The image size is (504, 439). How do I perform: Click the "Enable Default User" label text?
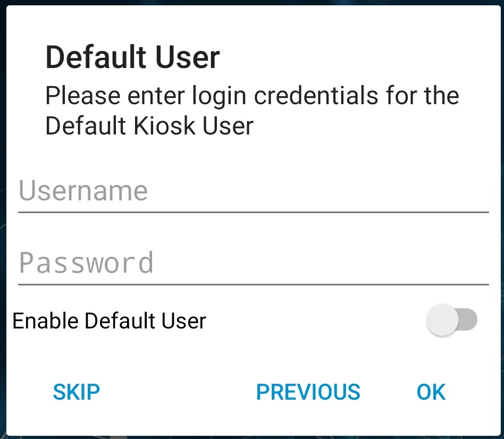[x=109, y=321]
